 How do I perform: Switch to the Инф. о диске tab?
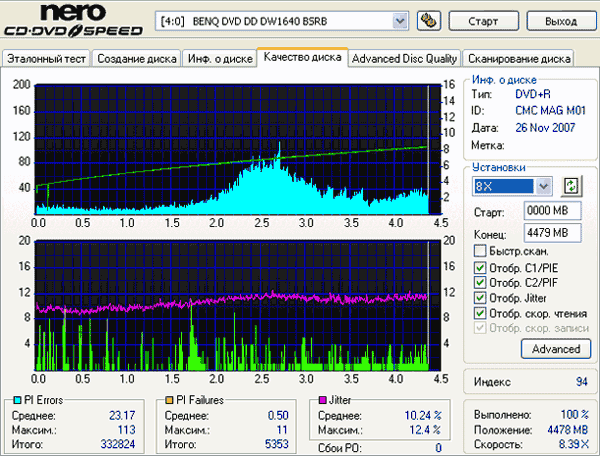pos(220,59)
